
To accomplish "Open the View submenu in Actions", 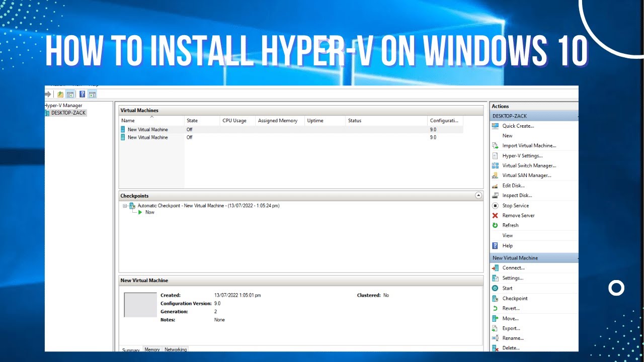I will (508, 235).
